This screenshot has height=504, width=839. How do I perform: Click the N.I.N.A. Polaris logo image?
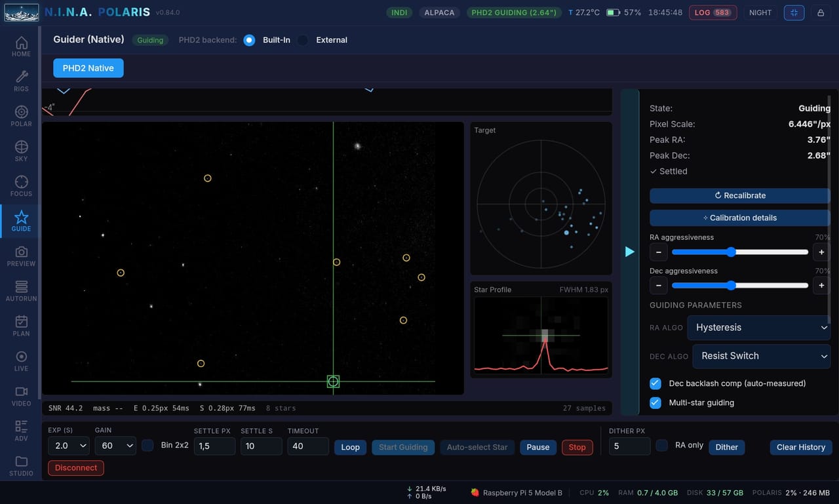22,12
